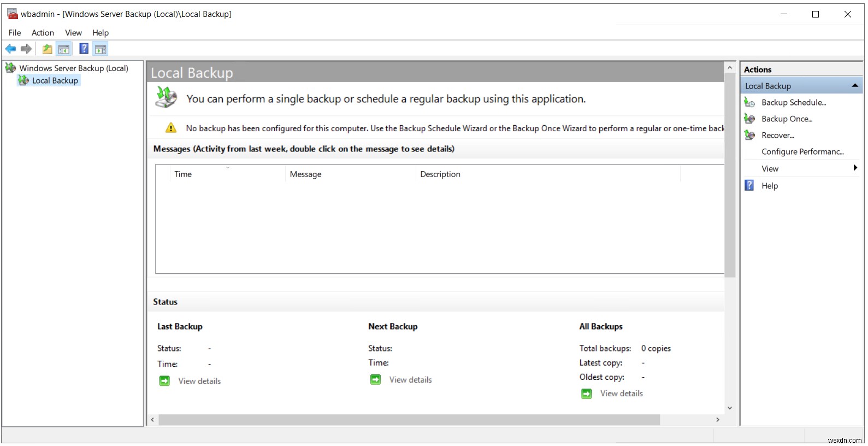Sort messages by Time column
Viewport: 868px width, 446px height.
click(x=228, y=174)
